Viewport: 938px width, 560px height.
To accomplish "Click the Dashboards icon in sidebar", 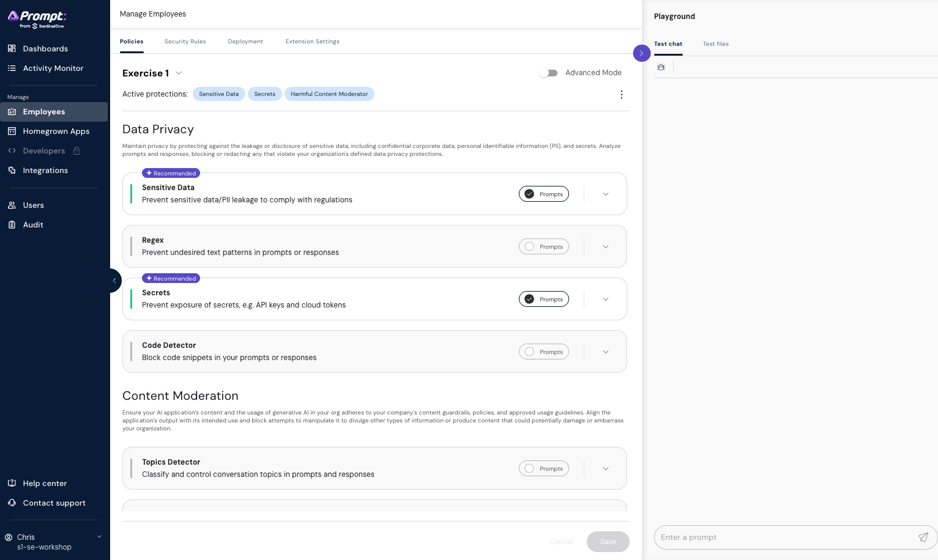I will pos(12,48).
